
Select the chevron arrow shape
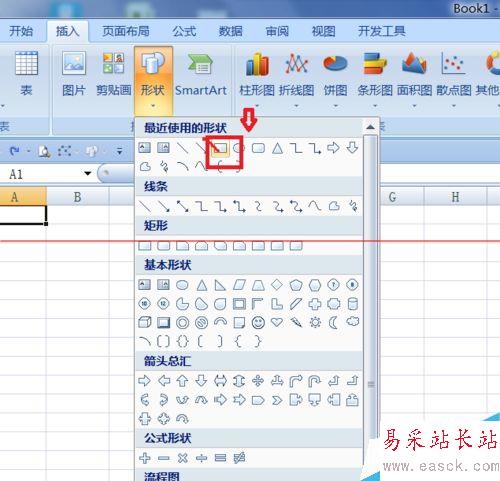click(x=277, y=399)
